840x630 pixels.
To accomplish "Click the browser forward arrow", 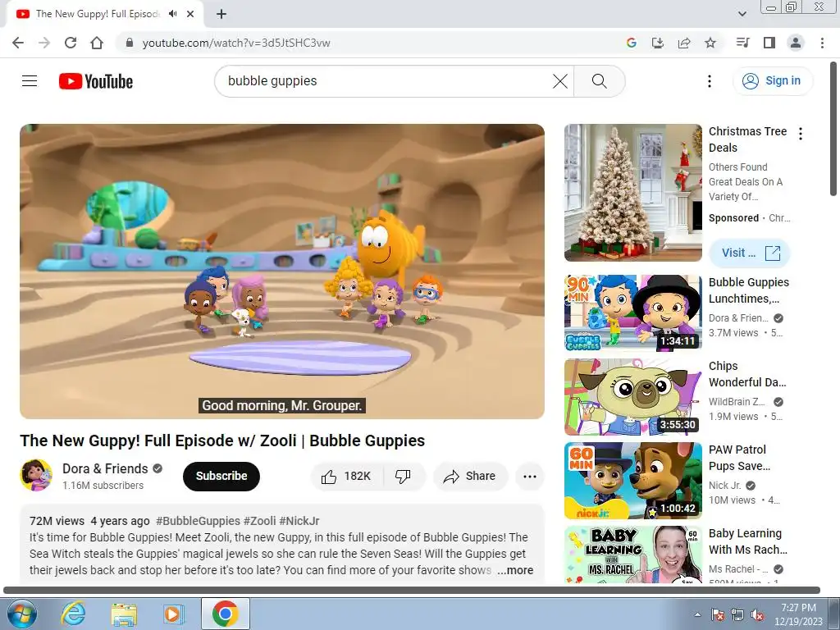I will 44,43.
